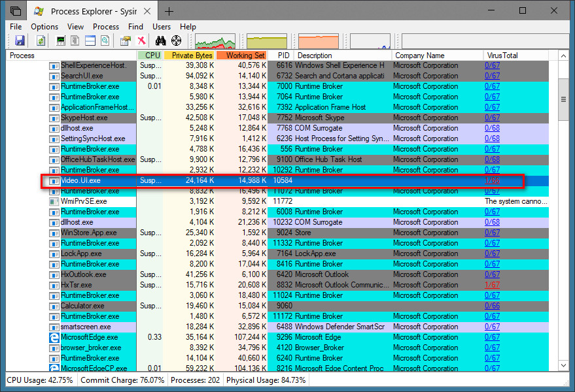This screenshot has width=575, height=392.
Task: Refresh the process list
Action: (40, 40)
